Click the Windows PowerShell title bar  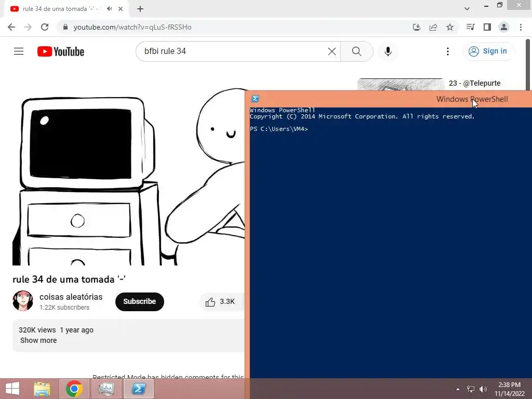(389, 99)
